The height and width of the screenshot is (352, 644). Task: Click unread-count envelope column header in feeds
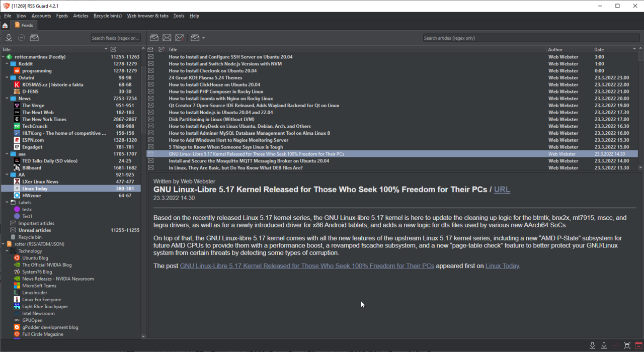tap(113, 49)
